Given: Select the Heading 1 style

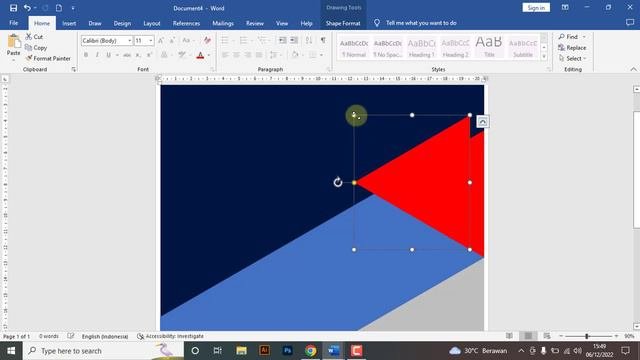Looking at the screenshot, I should pos(422,48).
